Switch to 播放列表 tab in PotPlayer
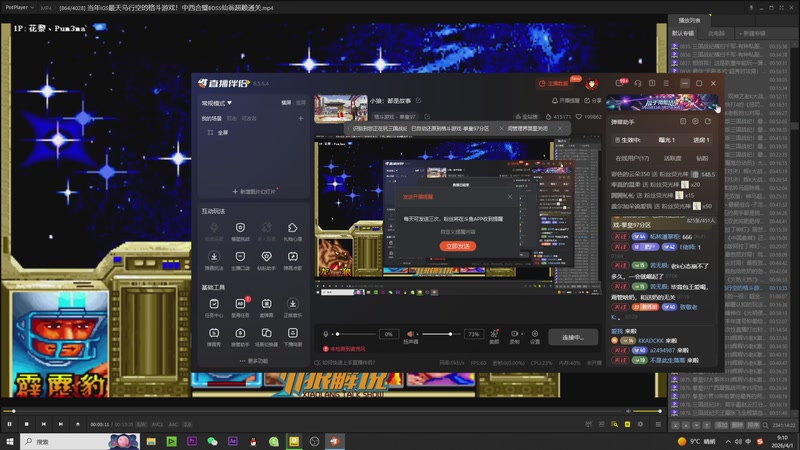800x450 pixels. [689, 20]
